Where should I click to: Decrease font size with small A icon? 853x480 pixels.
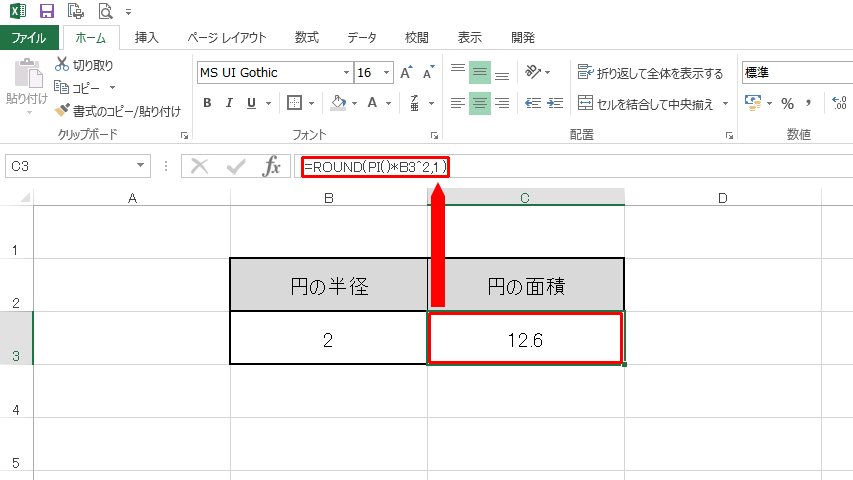pyautogui.click(x=429, y=72)
